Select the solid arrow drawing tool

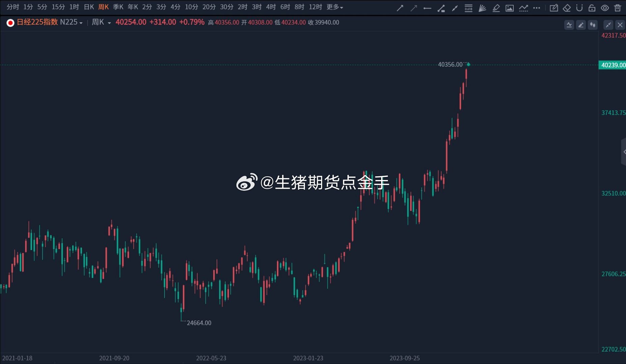400,8
